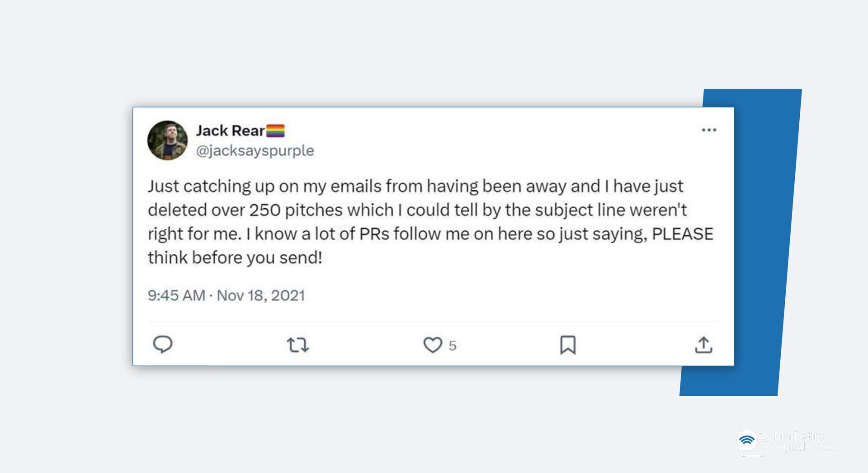Retweet Jack Rear's post
The image size is (868, 473).
(x=298, y=345)
